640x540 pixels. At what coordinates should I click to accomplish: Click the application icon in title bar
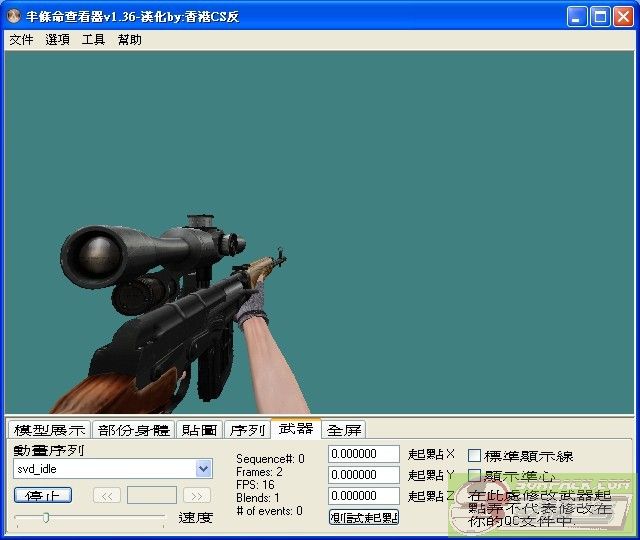[x=14, y=16]
